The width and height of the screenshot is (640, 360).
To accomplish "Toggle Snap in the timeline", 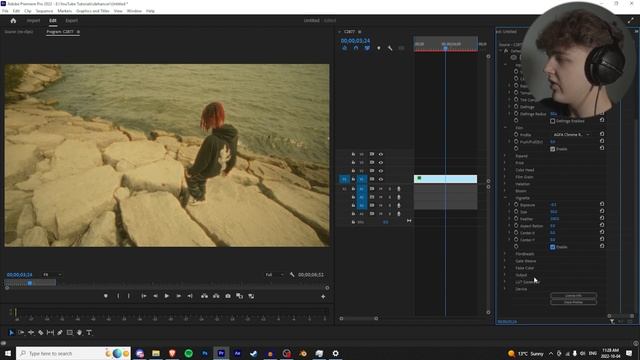I will [356, 48].
